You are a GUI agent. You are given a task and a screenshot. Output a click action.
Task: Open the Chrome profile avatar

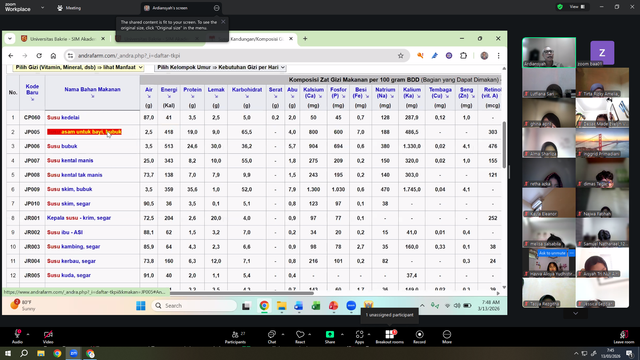pos(484,56)
